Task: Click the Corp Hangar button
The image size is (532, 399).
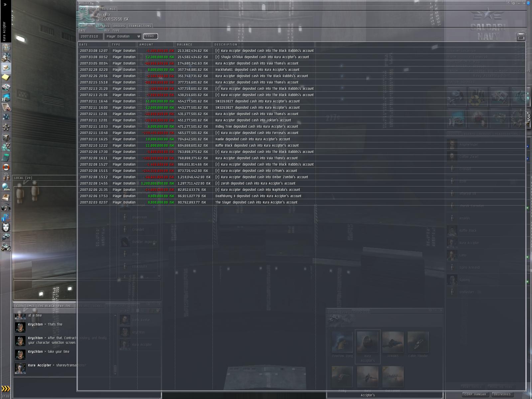Action: tap(475, 394)
